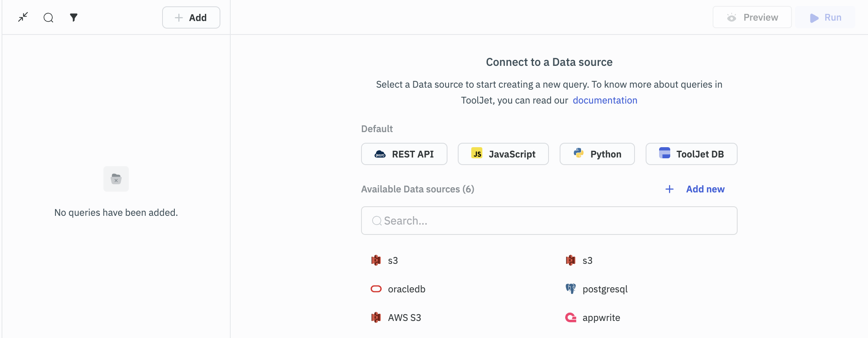Select the first s3 data source
Image resolution: width=868 pixels, height=338 pixels.
tap(392, 261)
